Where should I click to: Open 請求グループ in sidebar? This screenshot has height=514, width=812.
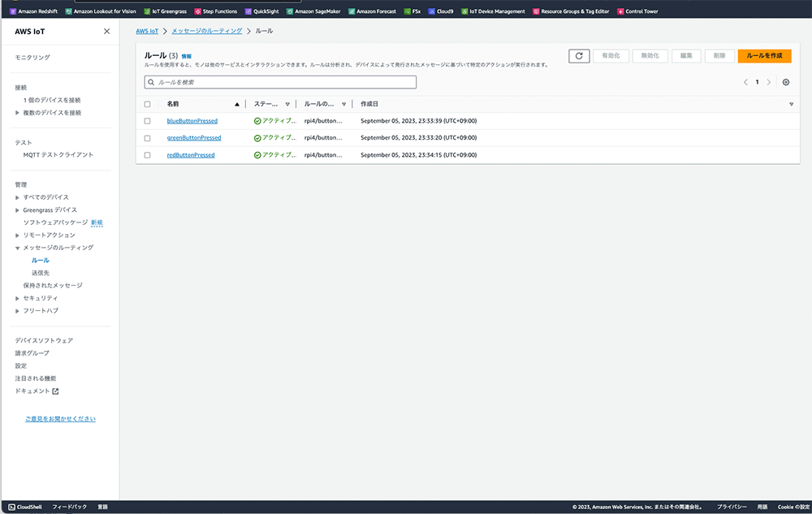(32, 353)
